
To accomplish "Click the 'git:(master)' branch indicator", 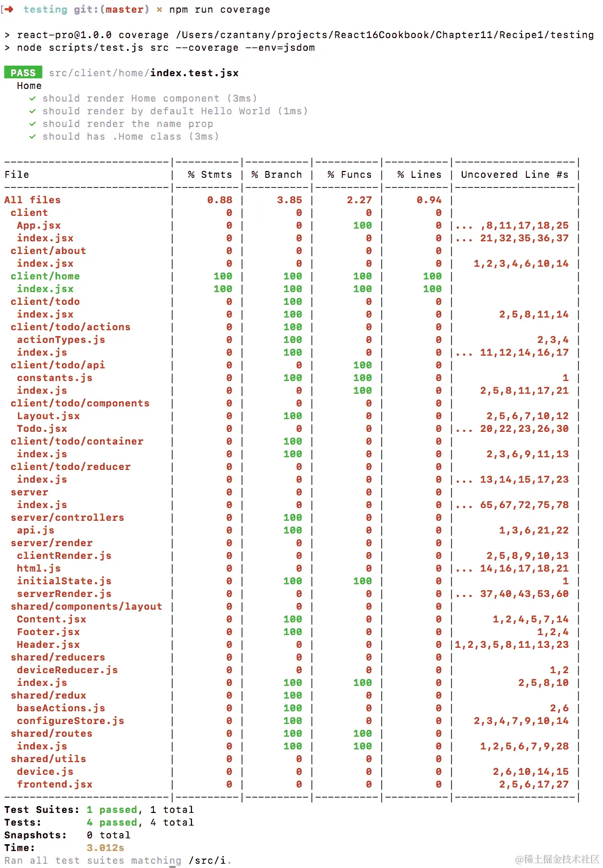I will (x=112, y=10).
